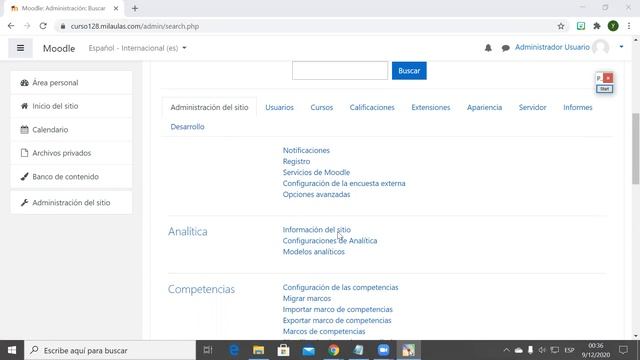The width and height of the screenshot is (640, 360).
Task: Open Importar marco de competencias link
Action: point(338,309)
